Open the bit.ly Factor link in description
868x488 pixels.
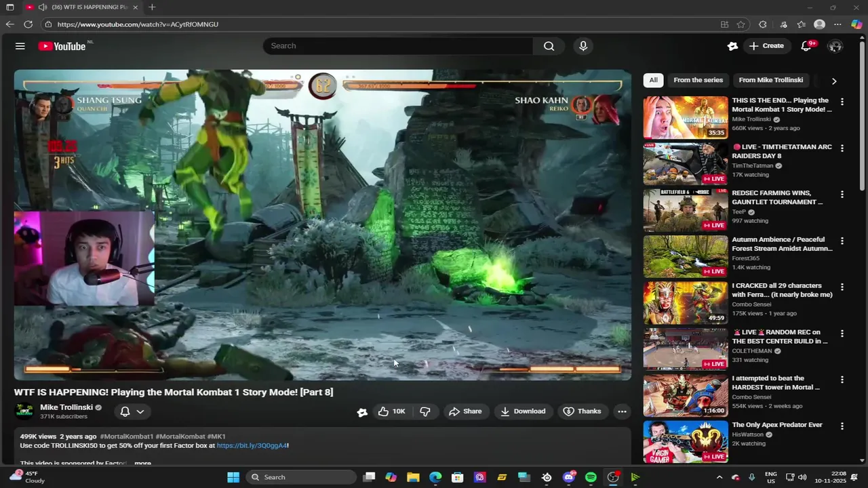[252, 445]
